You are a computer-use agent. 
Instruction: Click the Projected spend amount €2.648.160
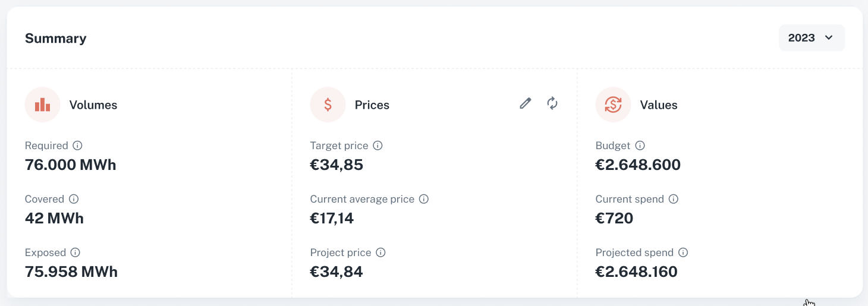637,272
